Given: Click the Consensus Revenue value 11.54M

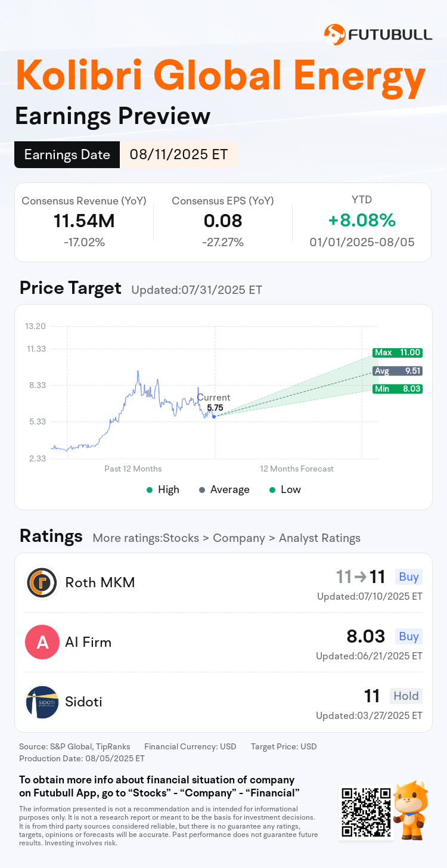Looking at the screenshot, I should 84,221.
